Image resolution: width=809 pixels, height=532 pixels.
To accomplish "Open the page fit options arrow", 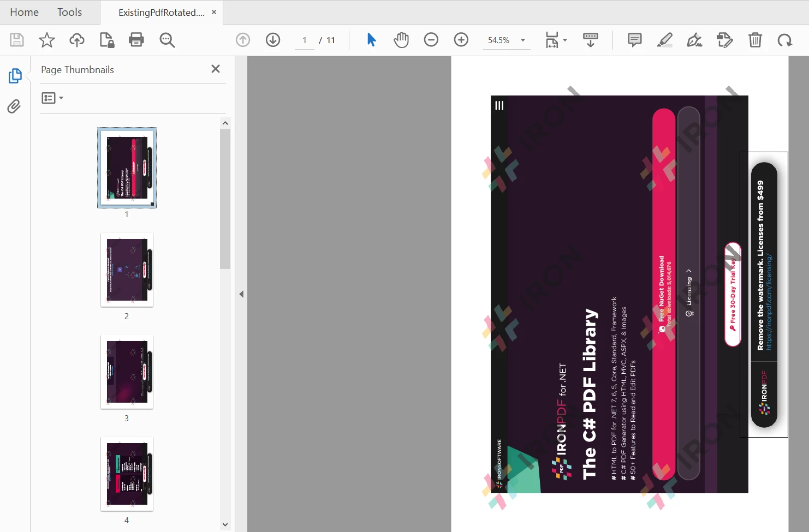I will click(565, 40).
